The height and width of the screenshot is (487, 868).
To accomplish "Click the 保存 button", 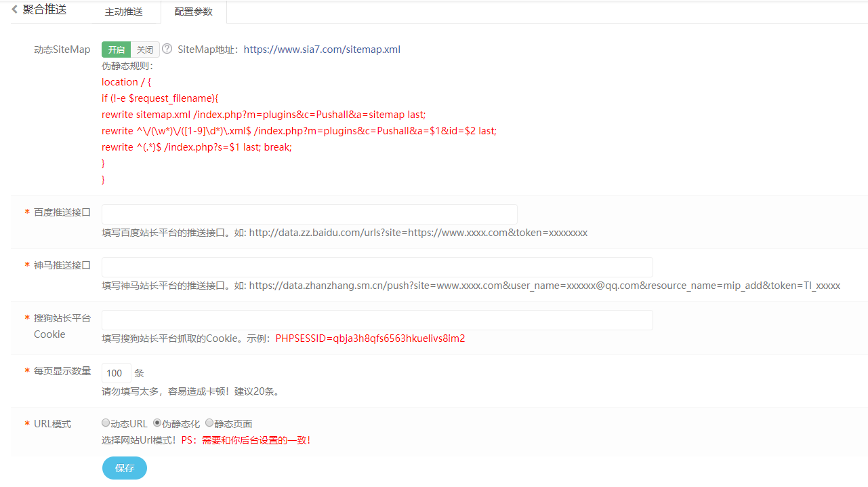I will 125,468.
